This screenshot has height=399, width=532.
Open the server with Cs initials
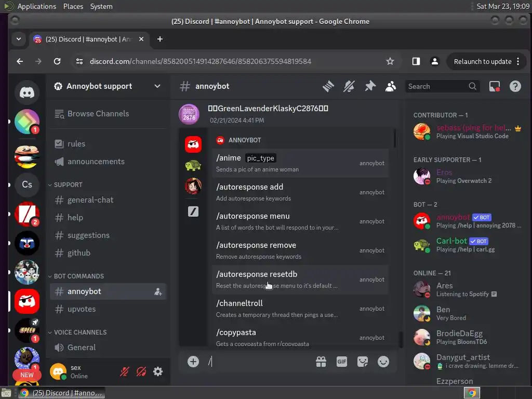(x=27, y=184)
